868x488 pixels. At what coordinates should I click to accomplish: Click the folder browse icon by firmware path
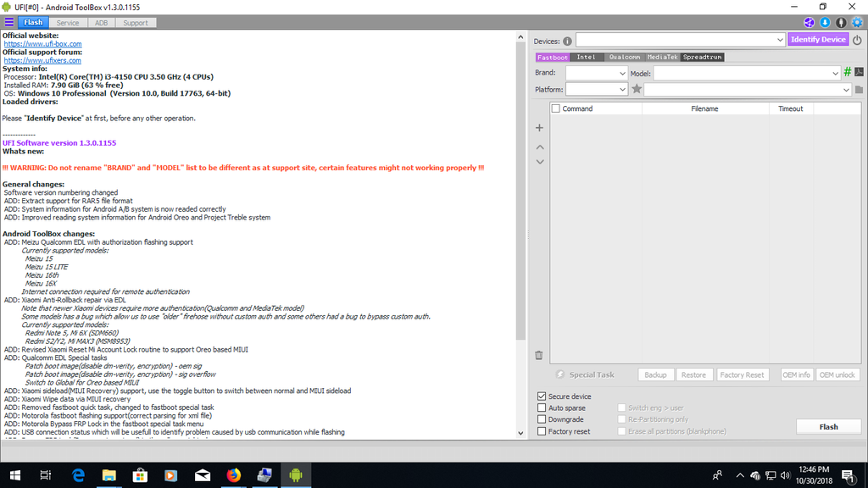coord(860,89)
